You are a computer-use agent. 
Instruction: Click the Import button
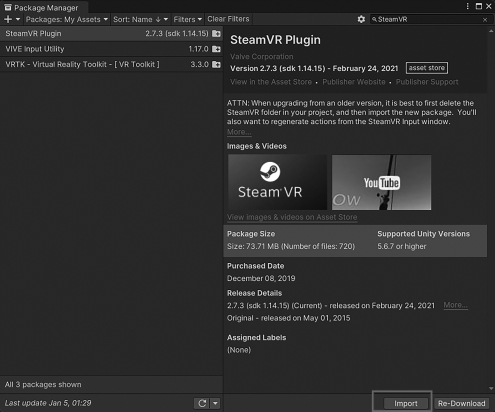tap(406, 403)
